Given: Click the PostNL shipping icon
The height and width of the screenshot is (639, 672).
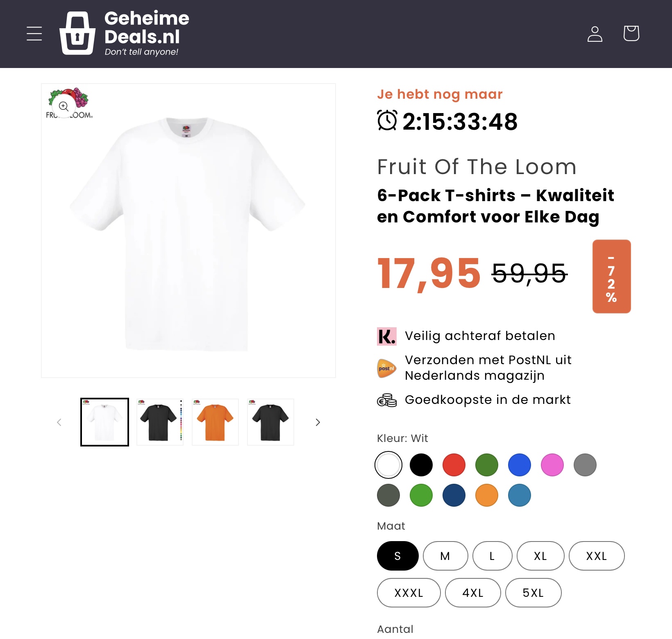Looking at the screenshot, I should (x=386, y=367).
